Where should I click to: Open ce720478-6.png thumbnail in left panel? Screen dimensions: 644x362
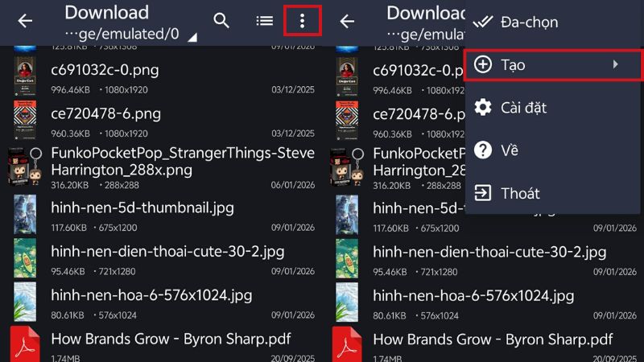[x=25, y=119]
